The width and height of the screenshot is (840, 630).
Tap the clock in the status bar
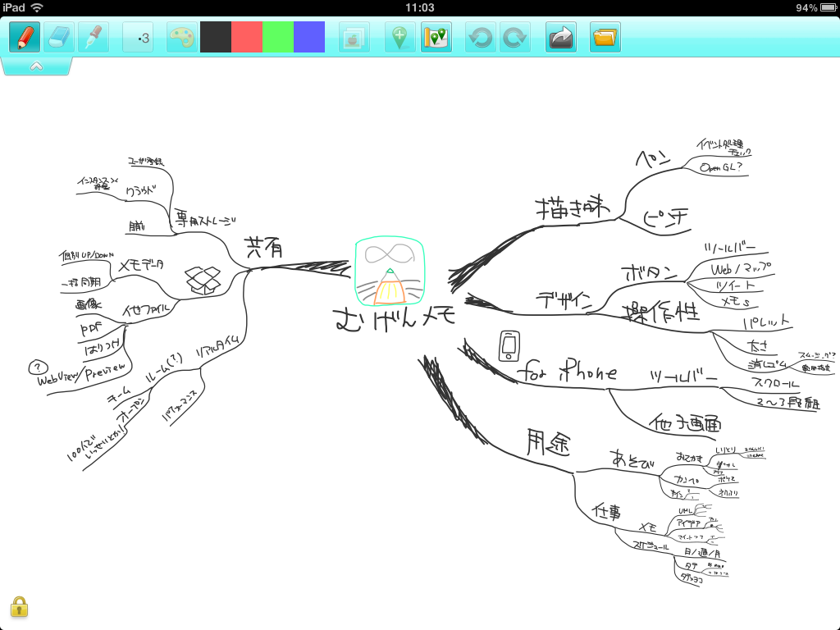coord(420,7)
